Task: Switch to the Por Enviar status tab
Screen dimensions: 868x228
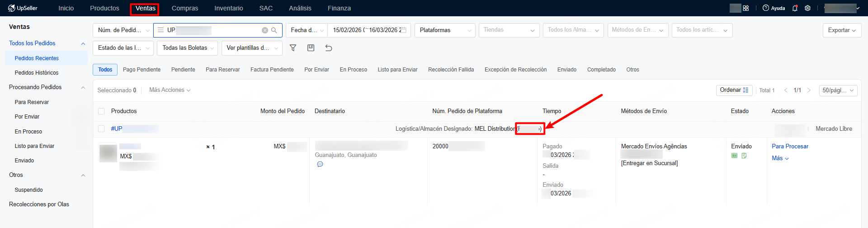Action: point(316,70)
